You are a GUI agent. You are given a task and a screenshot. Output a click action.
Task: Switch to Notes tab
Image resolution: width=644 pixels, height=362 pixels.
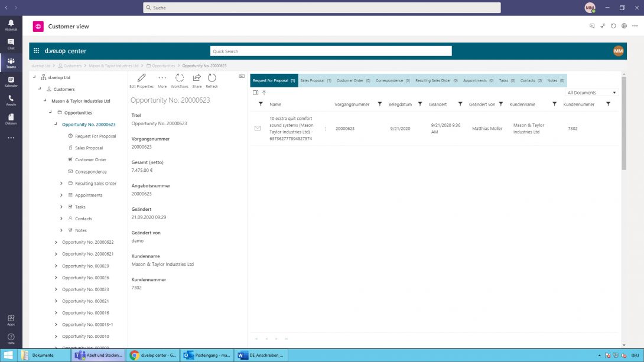tap(556, 80)
